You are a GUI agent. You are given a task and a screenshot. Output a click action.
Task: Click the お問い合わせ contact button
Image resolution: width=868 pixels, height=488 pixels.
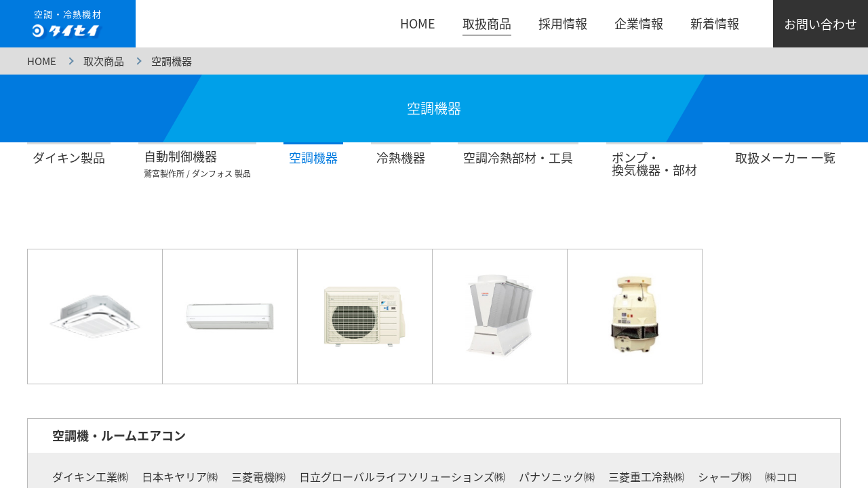(821, 24)
